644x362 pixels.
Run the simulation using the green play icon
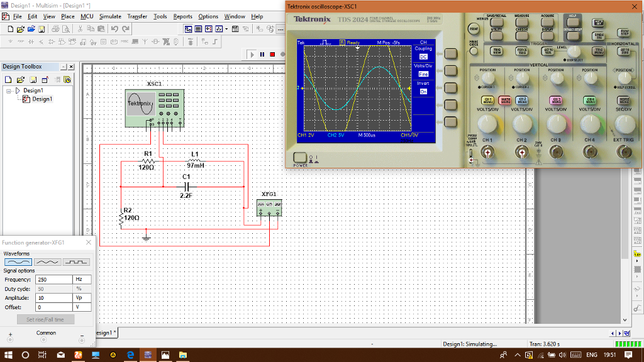252,55
